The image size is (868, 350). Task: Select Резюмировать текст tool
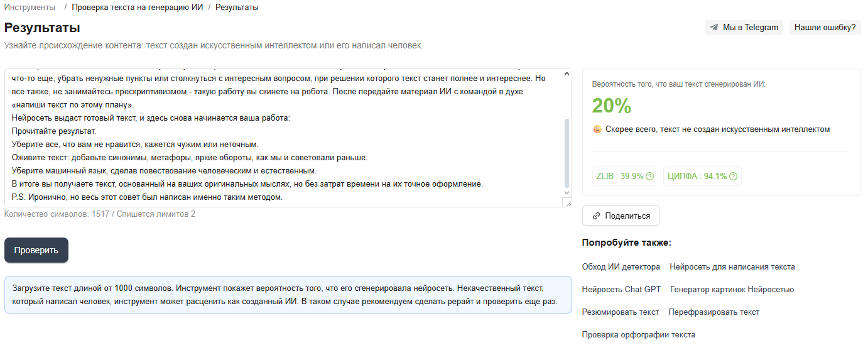tap(621, 312)
